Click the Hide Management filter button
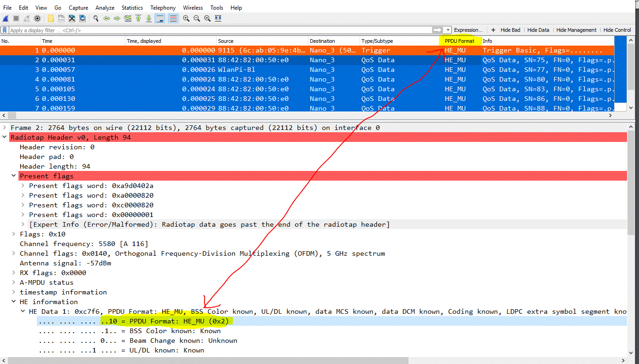The width and height of the screenshot is (639, 364). 576,29
